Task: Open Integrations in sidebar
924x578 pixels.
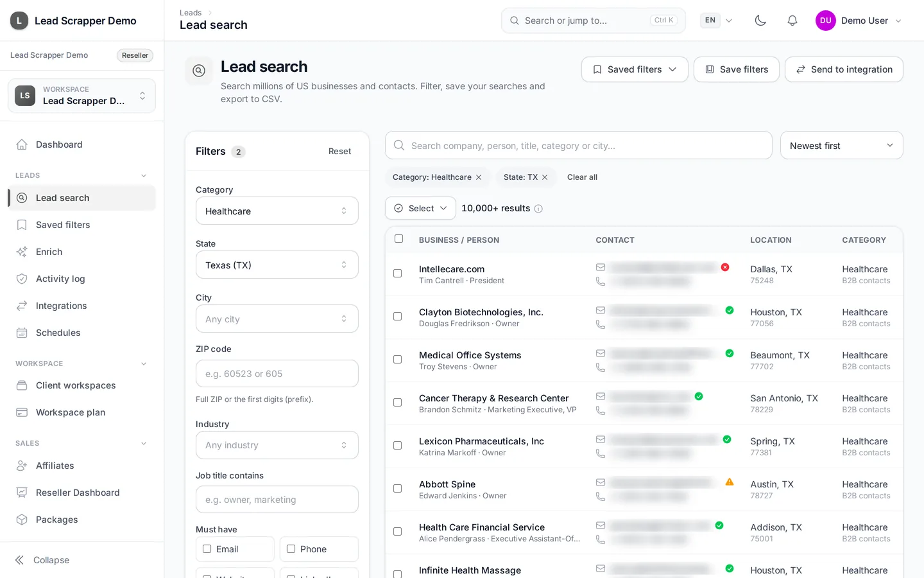Action: coord(81,306)
